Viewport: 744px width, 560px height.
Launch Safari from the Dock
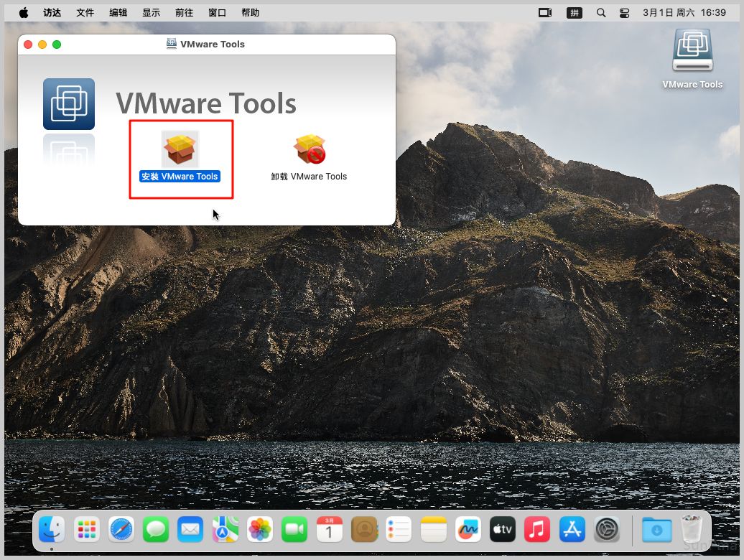pyautogui.click(x=121, y=531)
